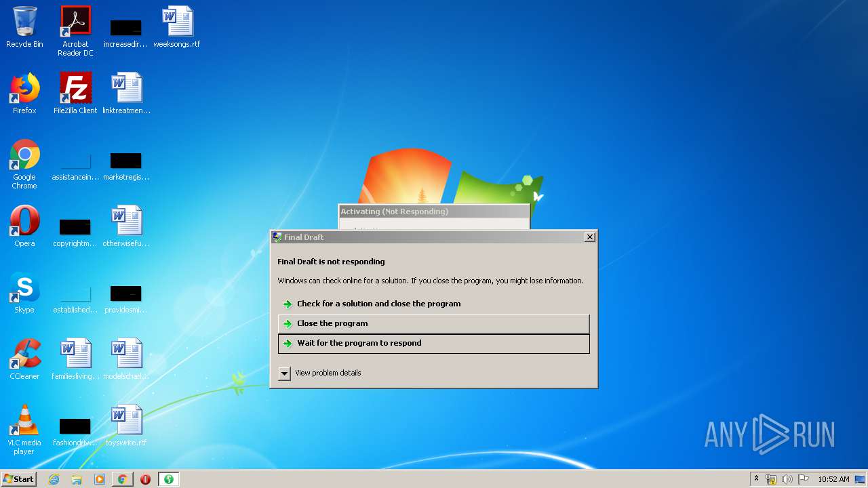Select the Firefox desktop shortcut
The image size is (868, 488).
click(24, 94)
